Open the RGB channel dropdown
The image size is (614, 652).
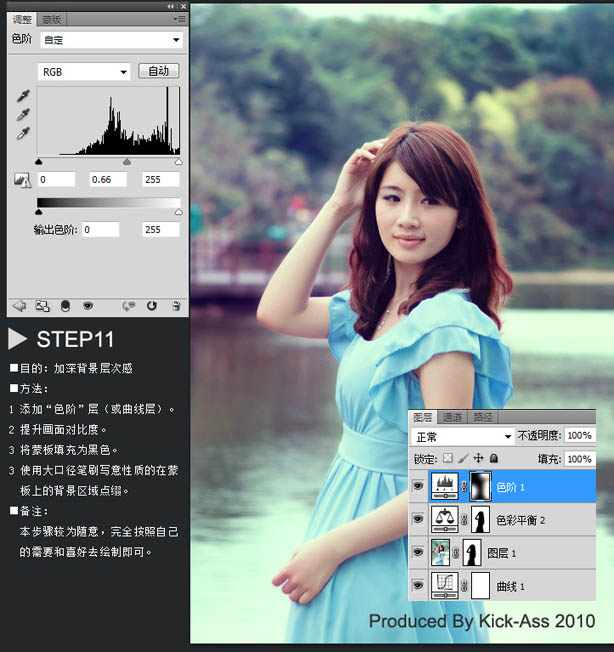[84, 72]
